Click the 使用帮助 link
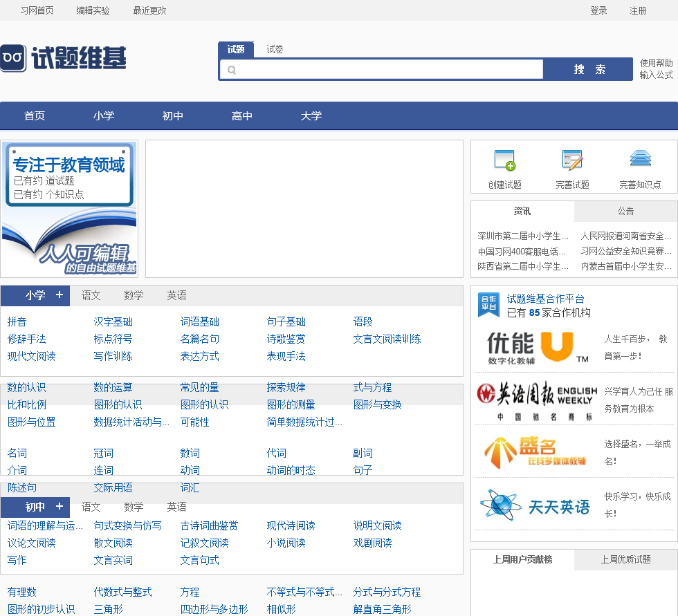The image size is (678, 616). [657, 63]
